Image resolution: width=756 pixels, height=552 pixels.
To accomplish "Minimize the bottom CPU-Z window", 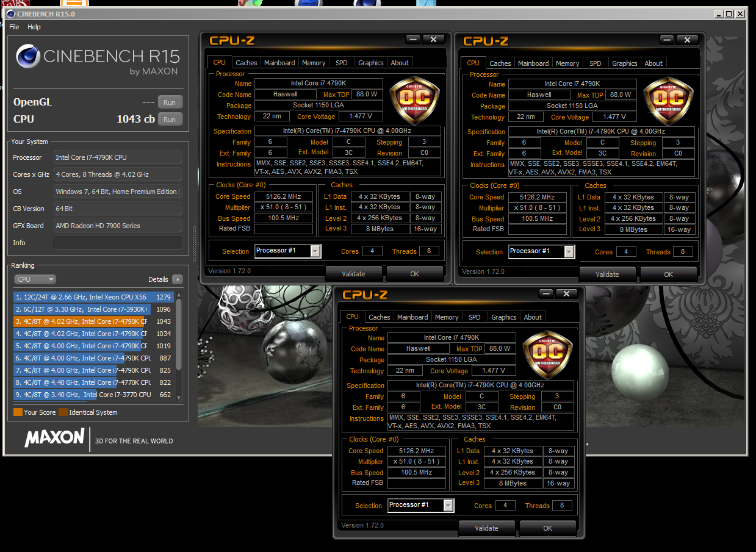I will 546,293.
